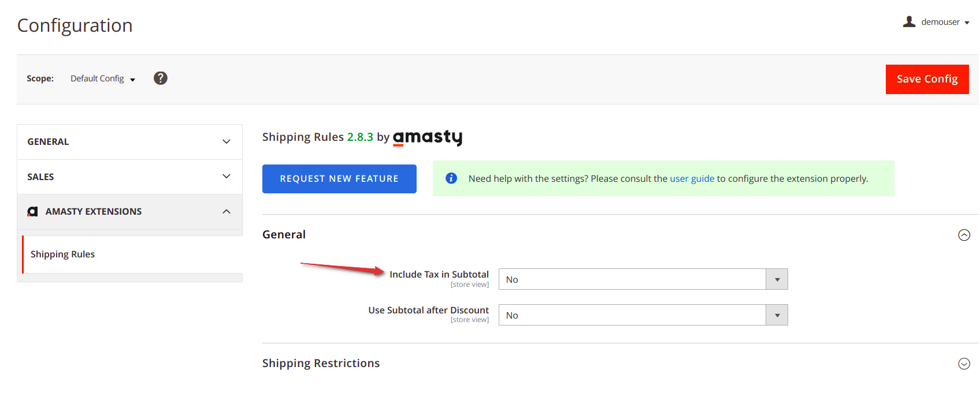Open the Default Config scope selector
Screen dimensions: 980x404
tap(103, 78)
